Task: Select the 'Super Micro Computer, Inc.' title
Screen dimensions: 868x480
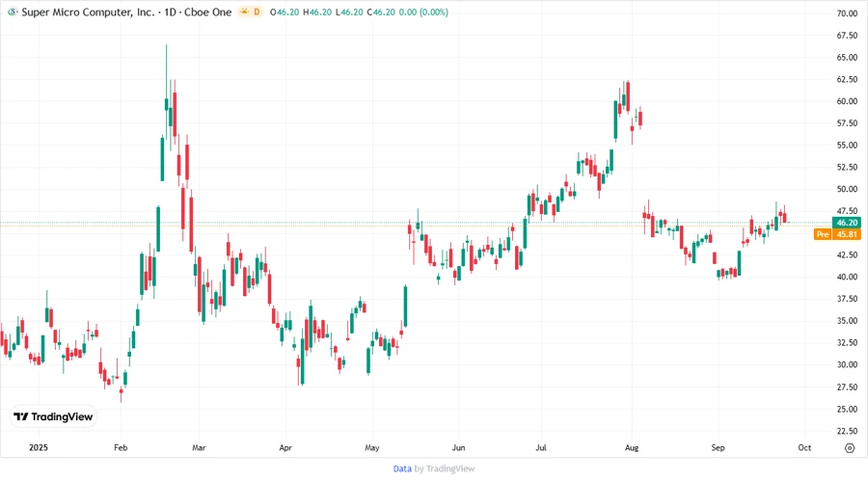Action: [89, 13]
